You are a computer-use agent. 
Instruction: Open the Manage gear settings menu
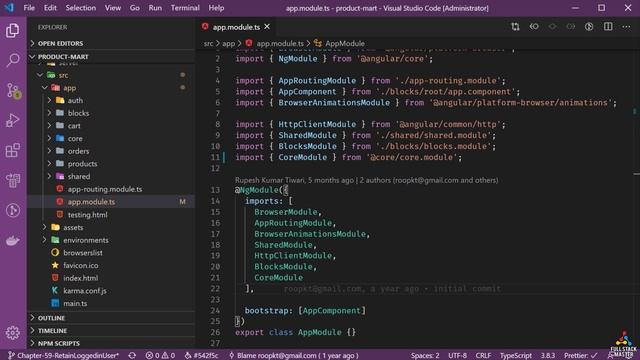(13, 333)
